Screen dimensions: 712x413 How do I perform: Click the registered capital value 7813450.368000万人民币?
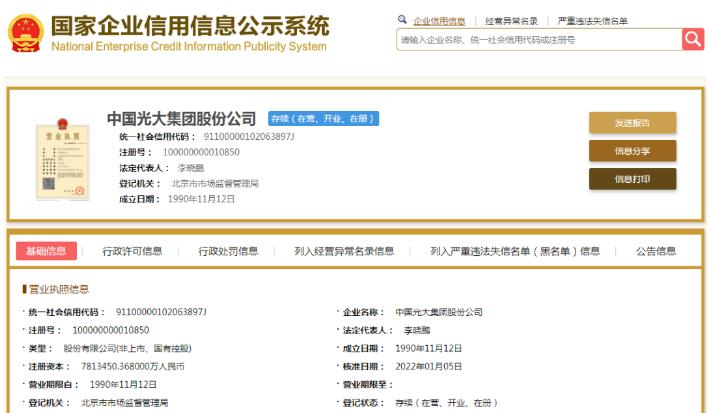point(133,366)
